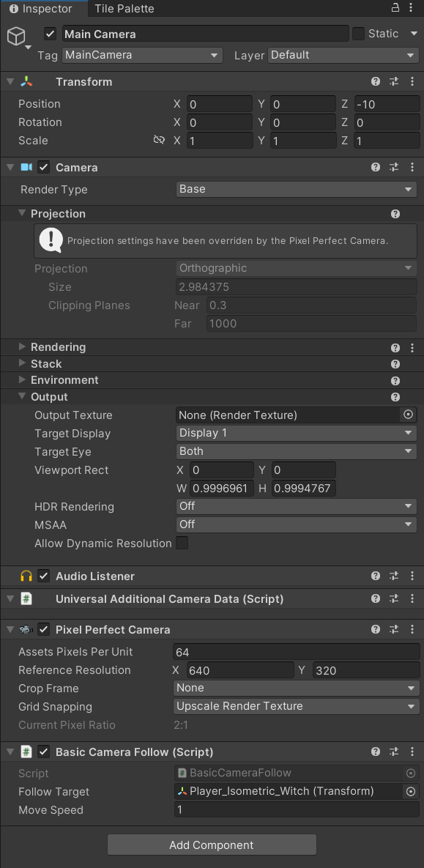Open the Render Type dropdown
424x868 pixels.
(x=296, y=189)
